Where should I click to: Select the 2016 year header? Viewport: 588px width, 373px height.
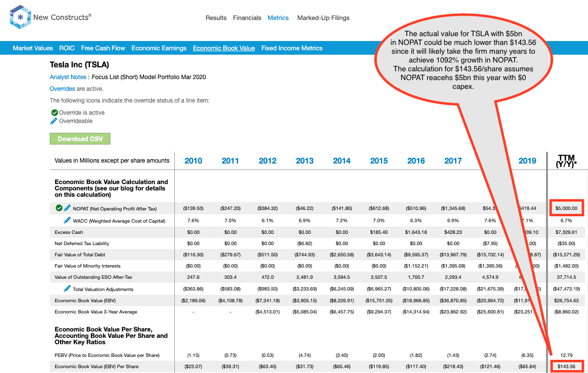pyautogui.click(x=416, y=161)
